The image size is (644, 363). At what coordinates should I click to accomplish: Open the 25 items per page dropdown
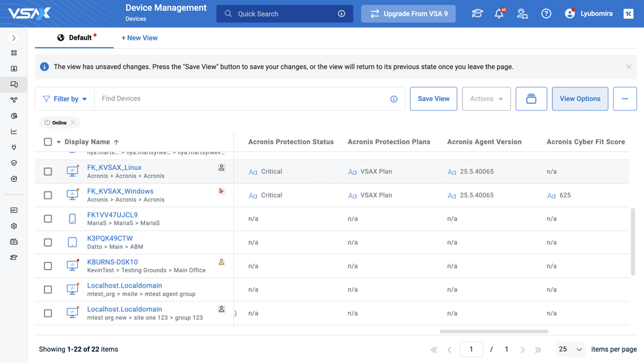pos(571,349)
